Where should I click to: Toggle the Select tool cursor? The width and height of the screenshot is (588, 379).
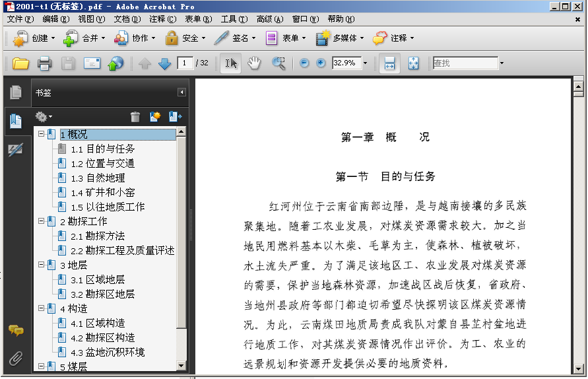[x=231, y=63]
